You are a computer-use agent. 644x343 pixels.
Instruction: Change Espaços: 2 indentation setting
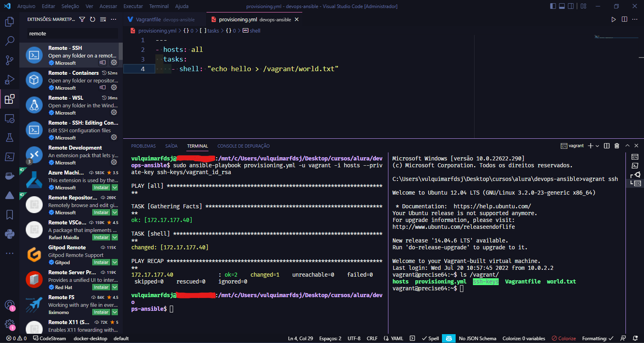click(330, 339)
